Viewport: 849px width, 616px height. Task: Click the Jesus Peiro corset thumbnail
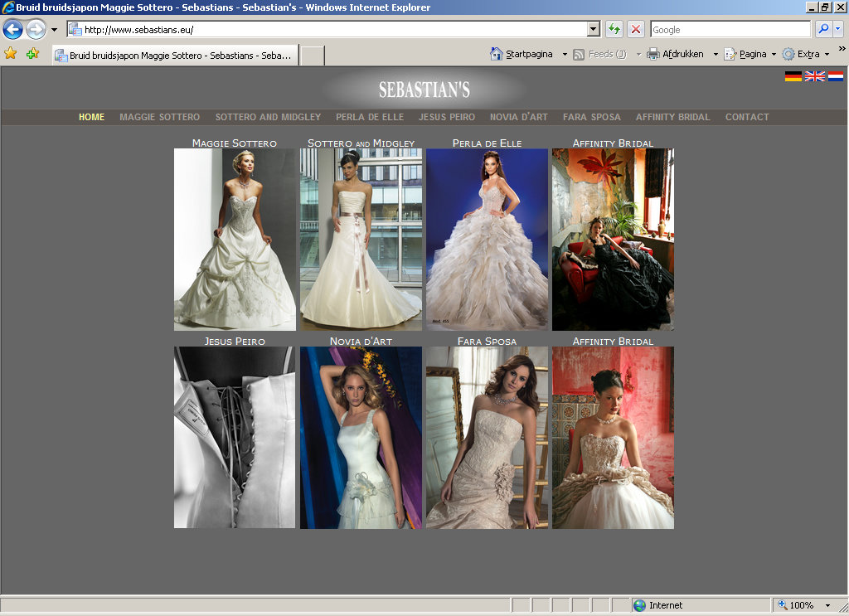pos(235,438)
